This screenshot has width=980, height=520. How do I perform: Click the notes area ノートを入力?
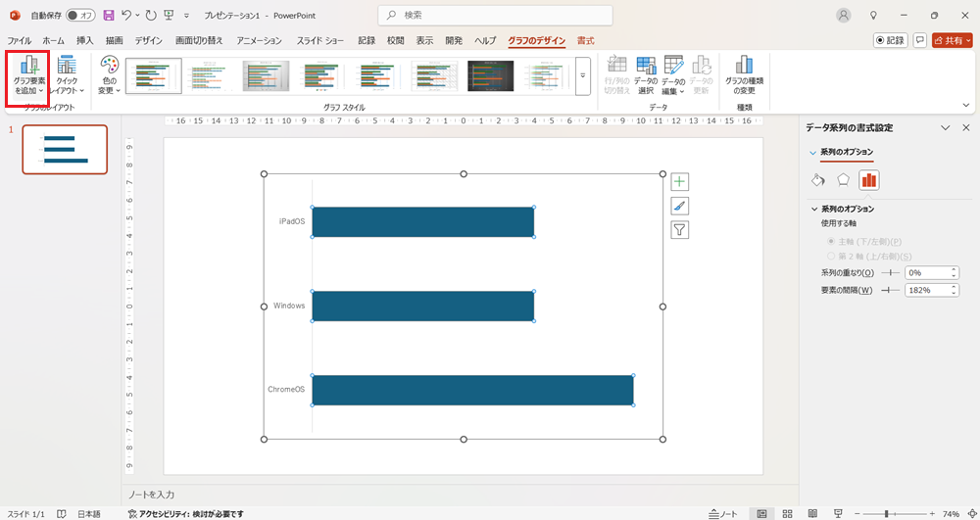[151, 495]
